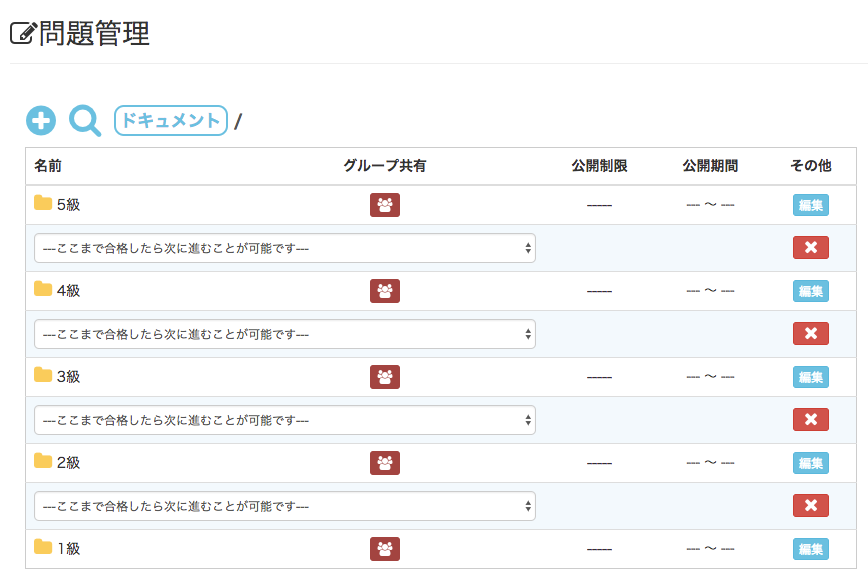This screenshot has height=588, width=868.
Task: Click 編集 button for 2級
Action: point(810,463)
